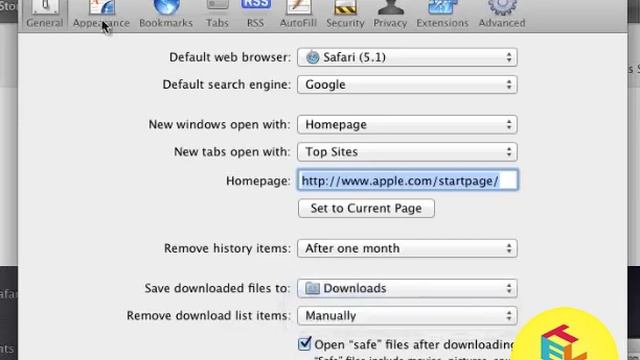Open the Appearance preferences icon

tap(102, 7)
